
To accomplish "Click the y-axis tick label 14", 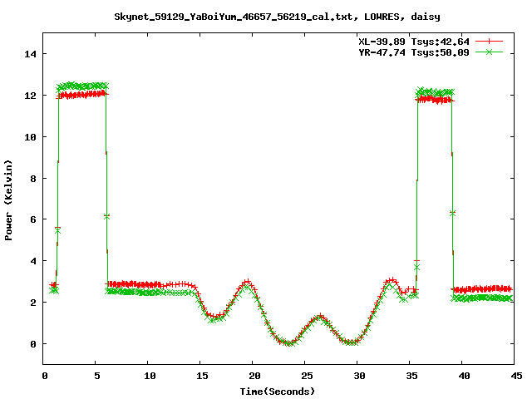I will click(30, 54).
